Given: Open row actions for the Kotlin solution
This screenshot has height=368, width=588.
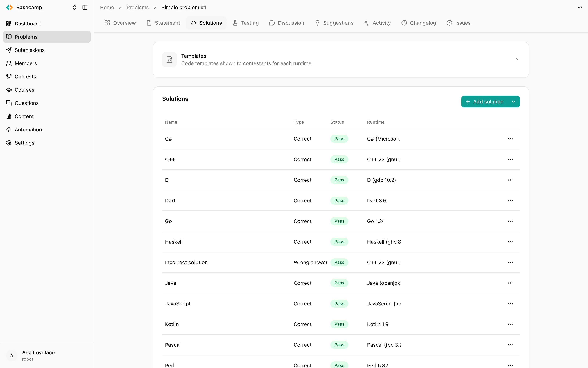Looking at the screenshot, I should [510, 324].
